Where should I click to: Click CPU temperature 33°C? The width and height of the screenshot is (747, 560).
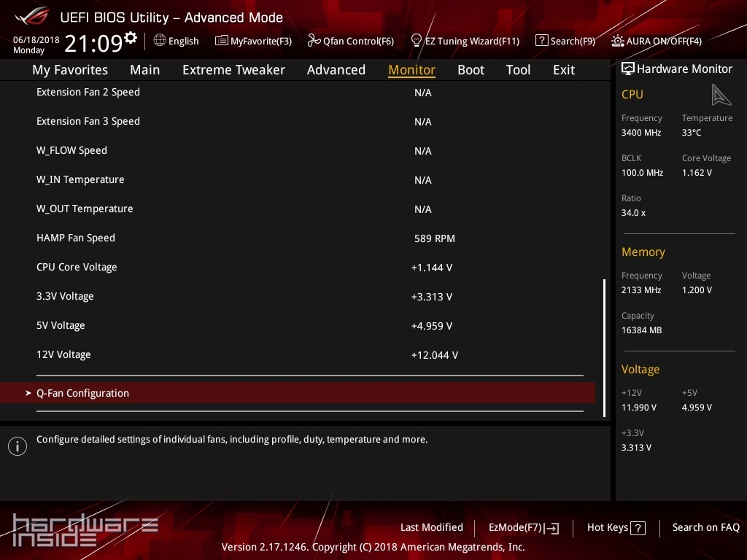coord(692,133)
